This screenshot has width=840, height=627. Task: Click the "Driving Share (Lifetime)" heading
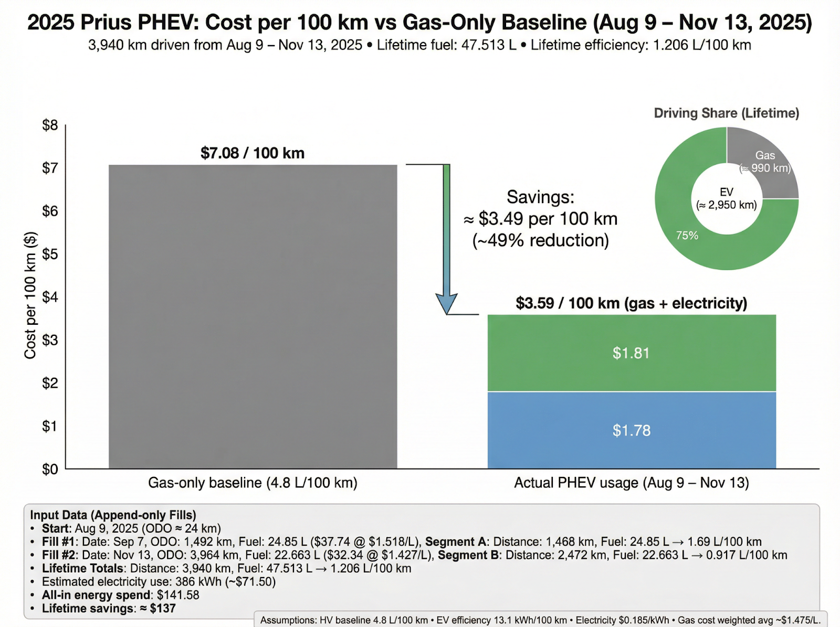(x=726, y=113)
